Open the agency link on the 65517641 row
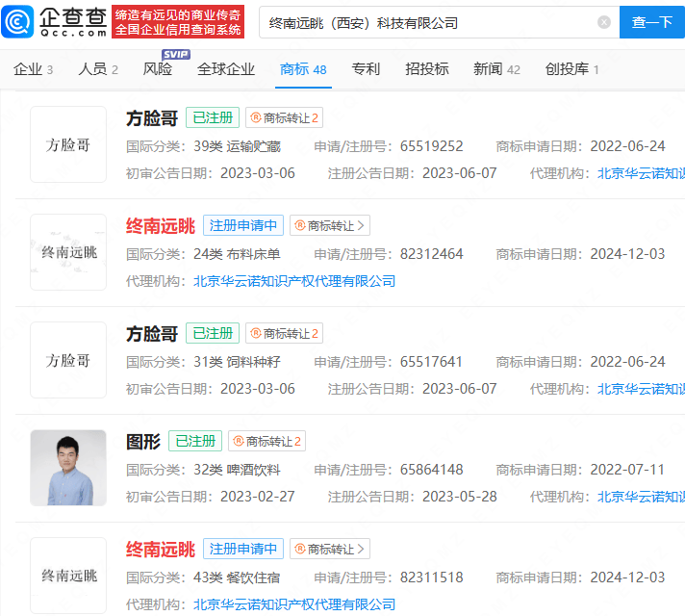 pyautogui.click(x=641, y=389)
